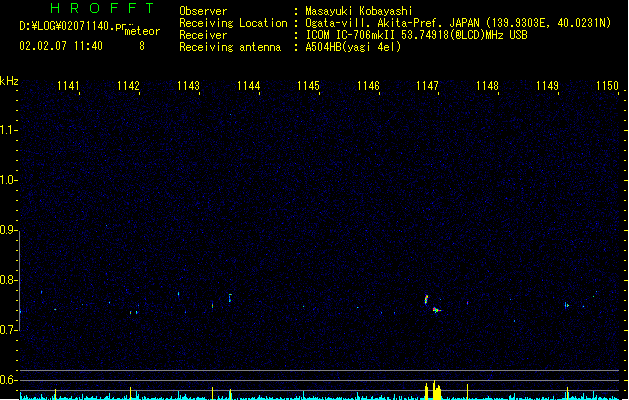Image resolution: width=629 pixels, height=400 pixels.
Task: Click the date stamp 02.02.07 11:40
Action: pyautogui.click(x=61, y=46)
